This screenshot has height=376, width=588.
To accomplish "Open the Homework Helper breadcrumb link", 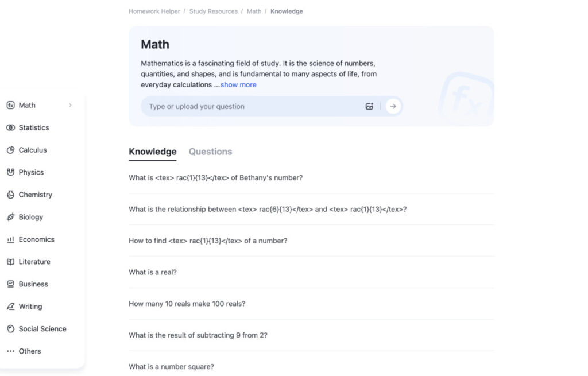I will click(154, 11).
